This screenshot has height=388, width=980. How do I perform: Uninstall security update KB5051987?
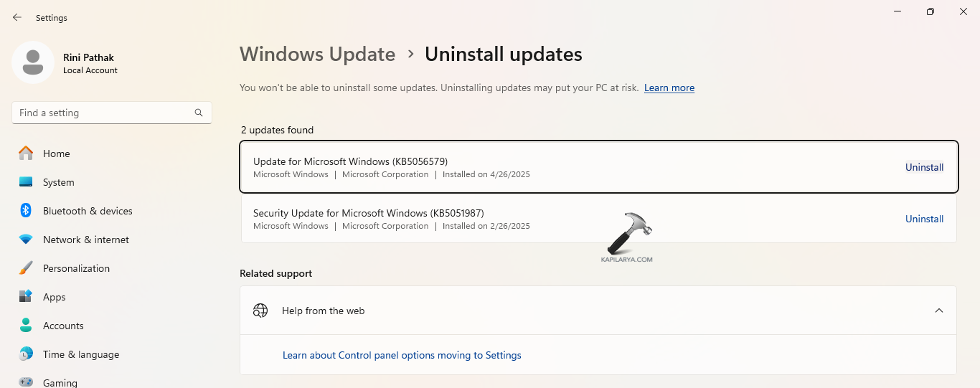click(924, 219)
